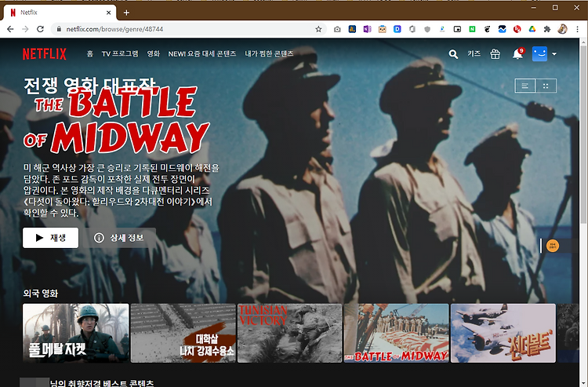588x387 pixels.
Task: Open the gift icon in Netflix header
Action: pos(495,54)
